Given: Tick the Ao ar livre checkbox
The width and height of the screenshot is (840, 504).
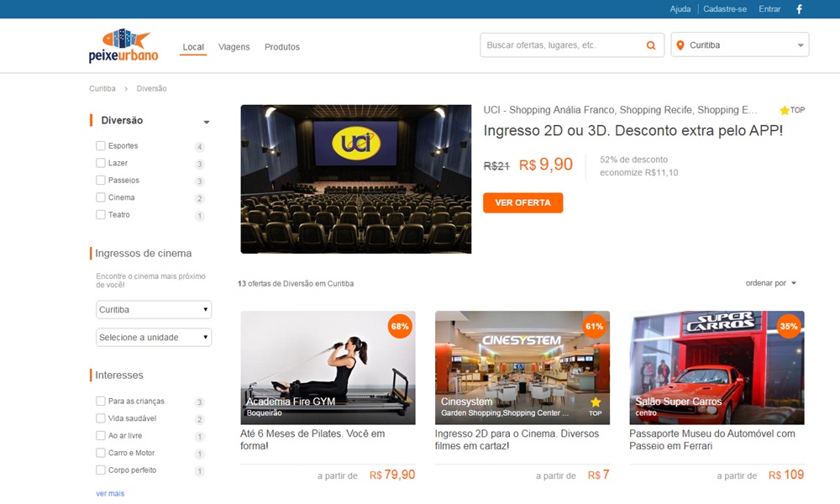Looking at the screenshot, I should 100,435.
